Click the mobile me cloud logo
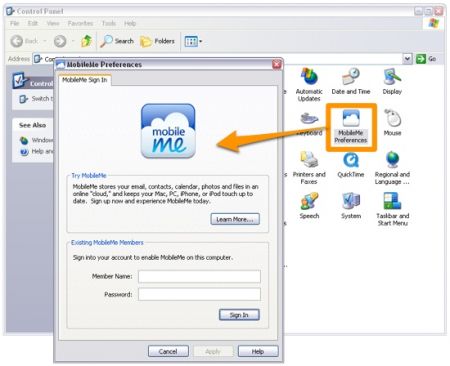The width and height of the screenshot is (450, 366). pos(168,131)
